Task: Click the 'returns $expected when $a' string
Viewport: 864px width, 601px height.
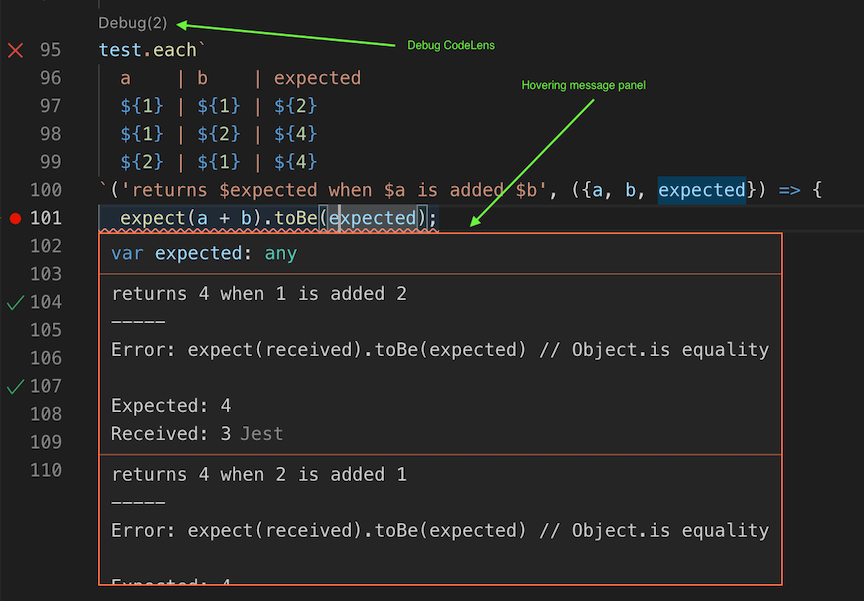Action: [268, 191]
